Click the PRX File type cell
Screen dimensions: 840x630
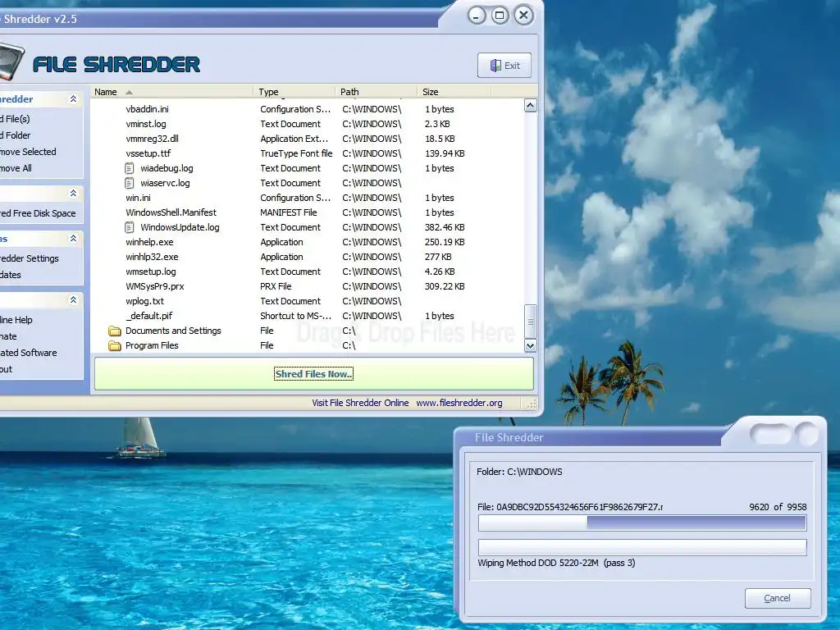[276, 286]
